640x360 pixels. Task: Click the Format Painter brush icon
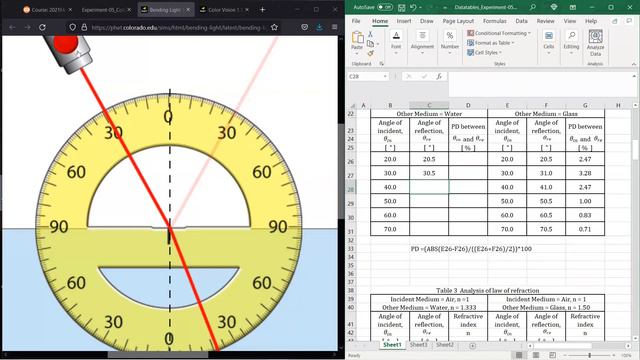coord(370,53)
